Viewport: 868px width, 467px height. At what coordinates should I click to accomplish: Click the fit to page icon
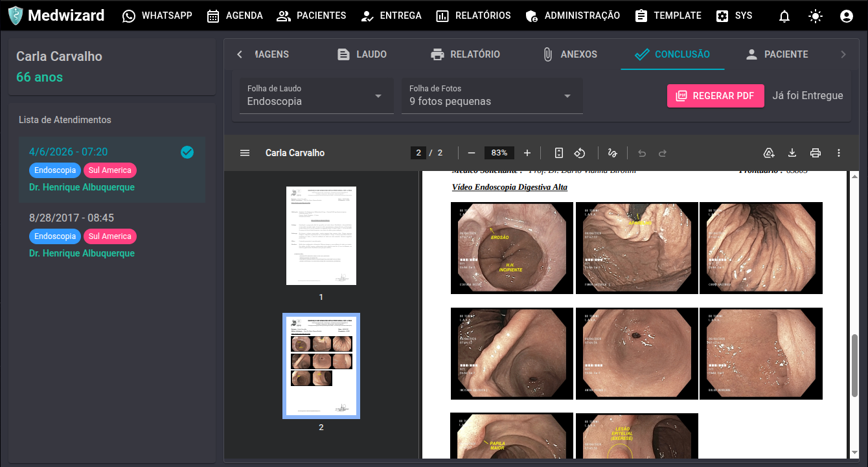tap(559, 153)
